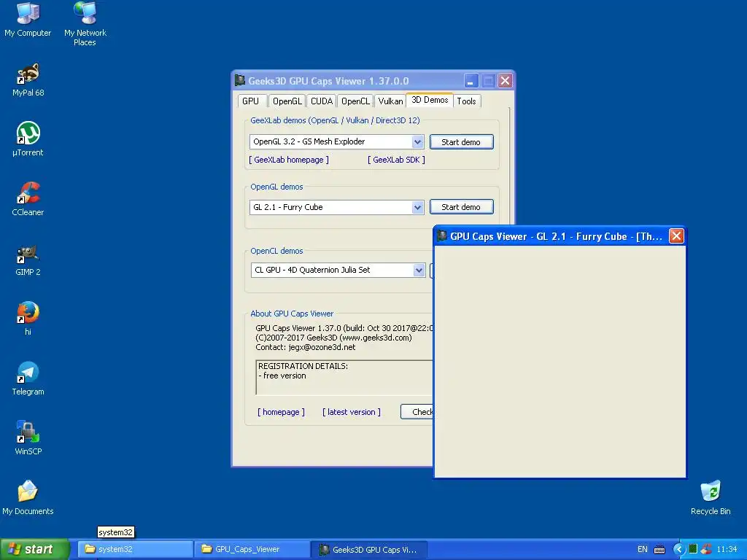Viewport: 747px width, 560px height.
Task: Click the GPU Caps Viewer title bar icon
Action: tap(240, 80)
